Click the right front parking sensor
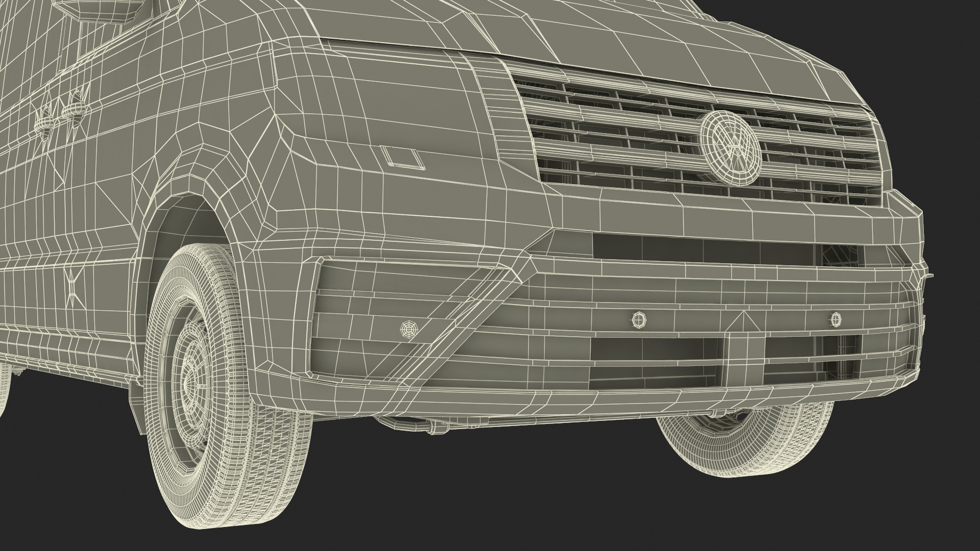The width and height of the screenshot is (980, 551). 835,319
